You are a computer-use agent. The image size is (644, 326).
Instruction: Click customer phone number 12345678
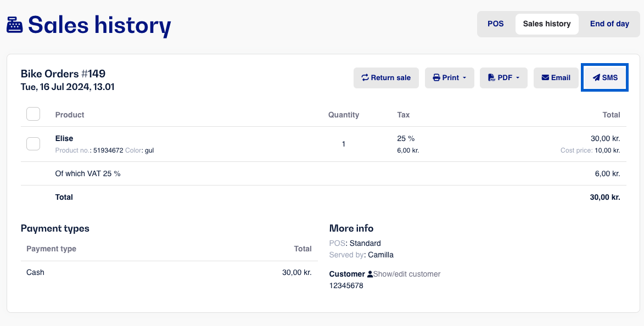pyautogui.click(x=346, y=285)
